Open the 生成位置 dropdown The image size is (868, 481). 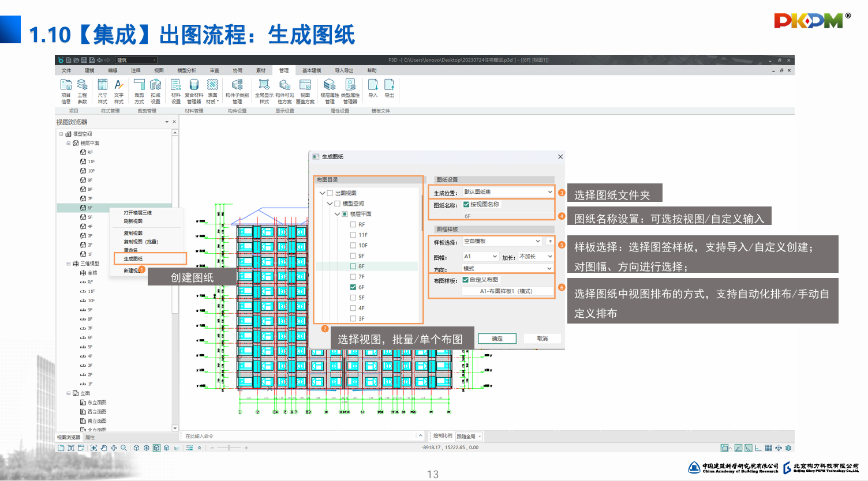(508, 192)
